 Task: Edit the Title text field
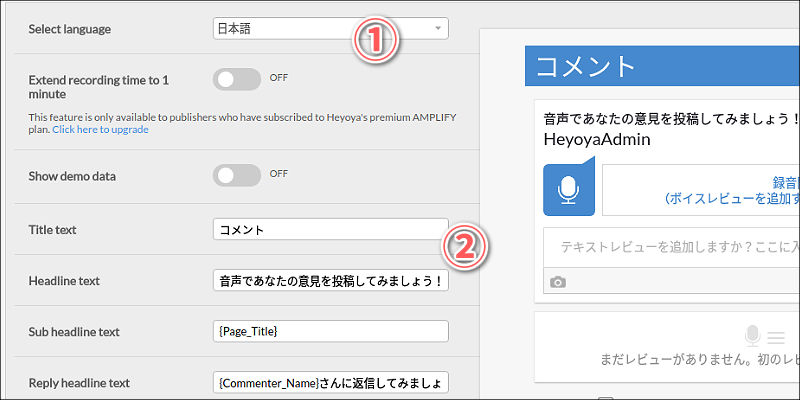pyautogui.click(x=331, y=229)
